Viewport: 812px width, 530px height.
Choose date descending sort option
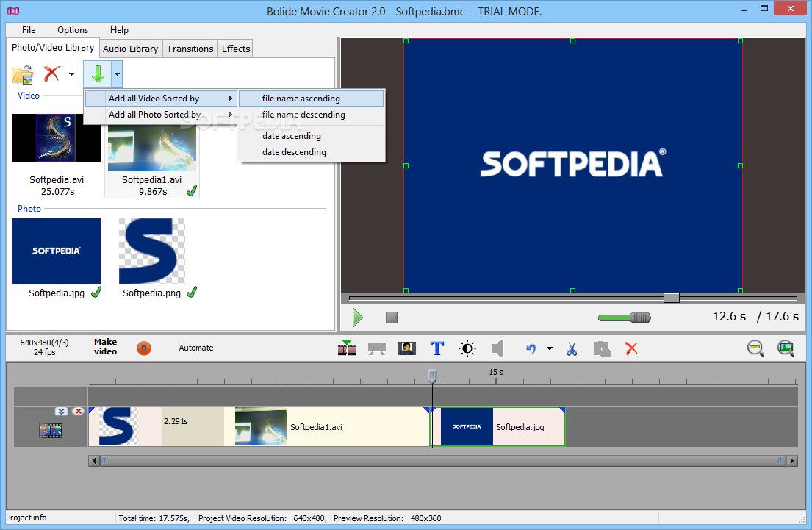click(312, 152)
